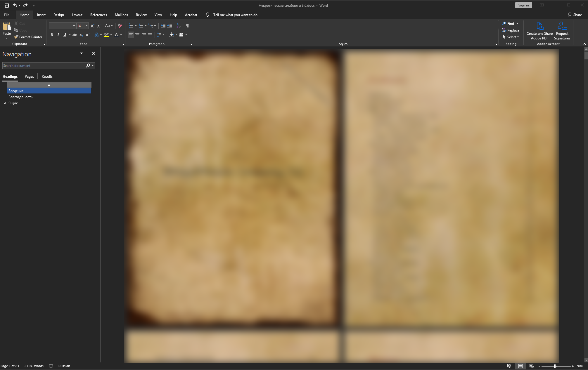Image resolution: width=588 pixels, height=370 pixels.
Task: Open the font size dropdown
Action: (87, 26)
